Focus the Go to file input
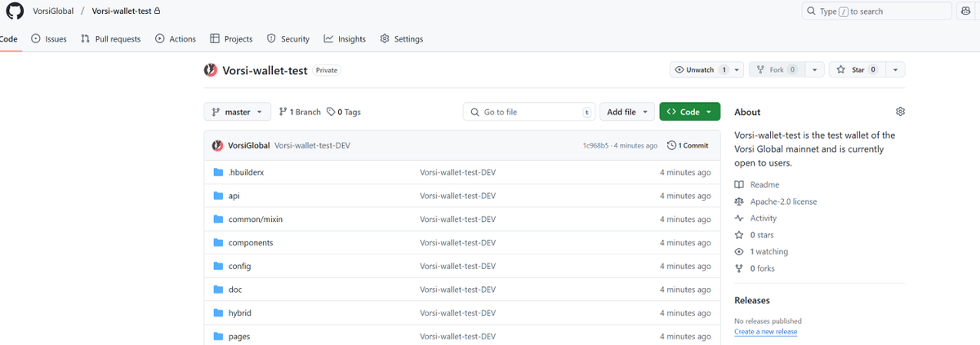The height and width of the screenshot is (345, 980). [529, 112]
